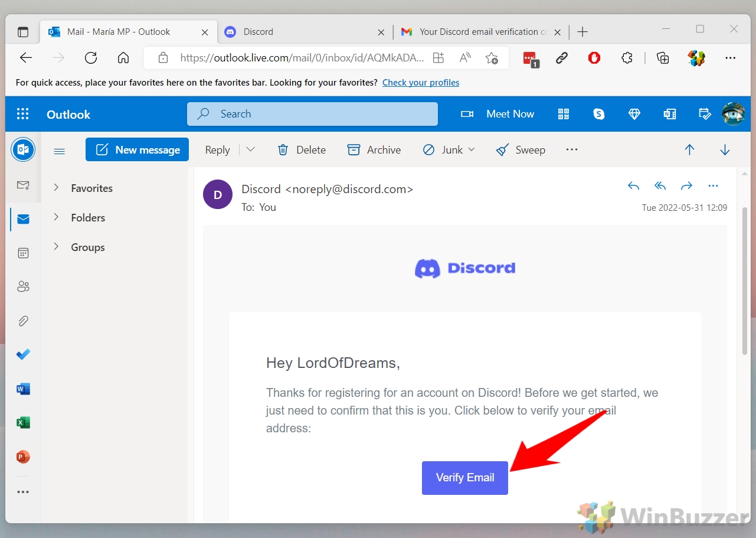Image resolution: width=756 pixels, height=538 pixels.
Task: Click the browser address bar URL
Action: [302, 58]
